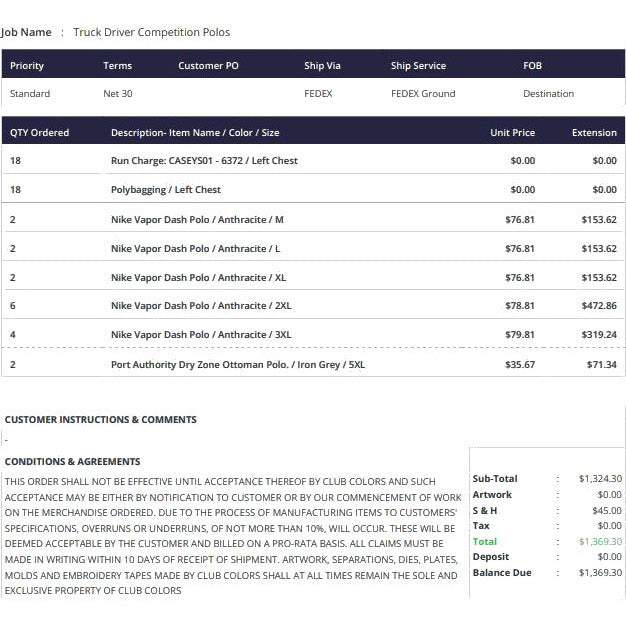Viewport: 626px width, 626px height.
Task: Click the $472.86 extension amount
Action: coord(599,306)
